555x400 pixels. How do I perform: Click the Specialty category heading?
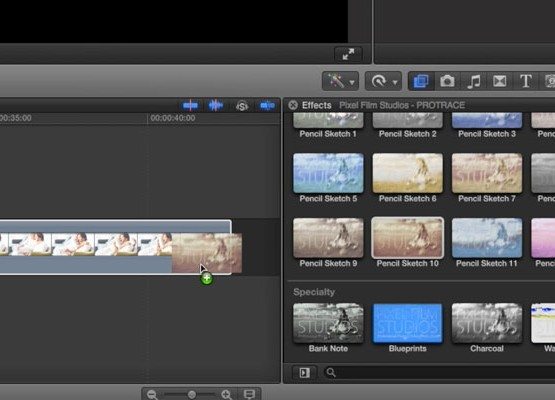point(314,292)
